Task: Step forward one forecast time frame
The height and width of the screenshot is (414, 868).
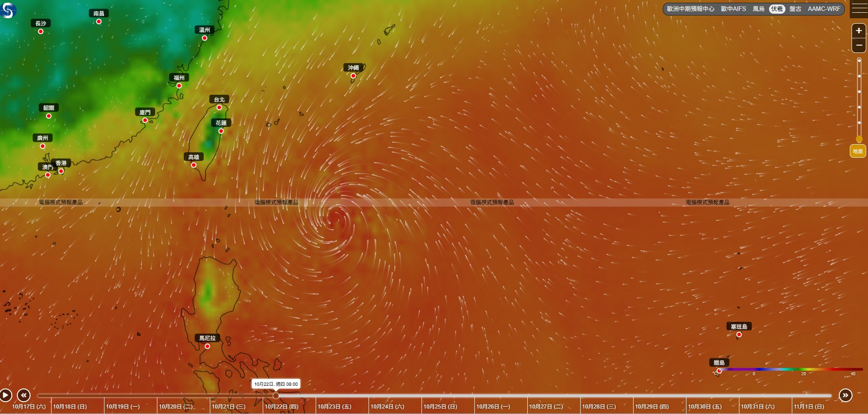Action: 846,395
